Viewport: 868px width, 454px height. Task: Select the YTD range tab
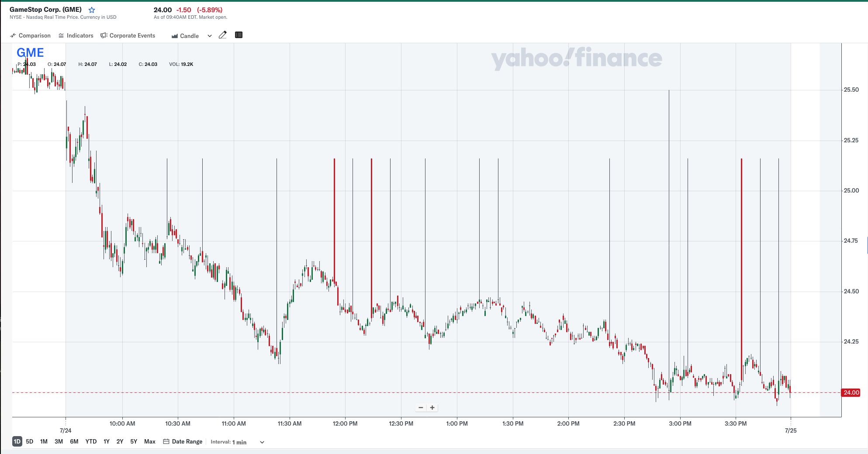pos(91,442)
